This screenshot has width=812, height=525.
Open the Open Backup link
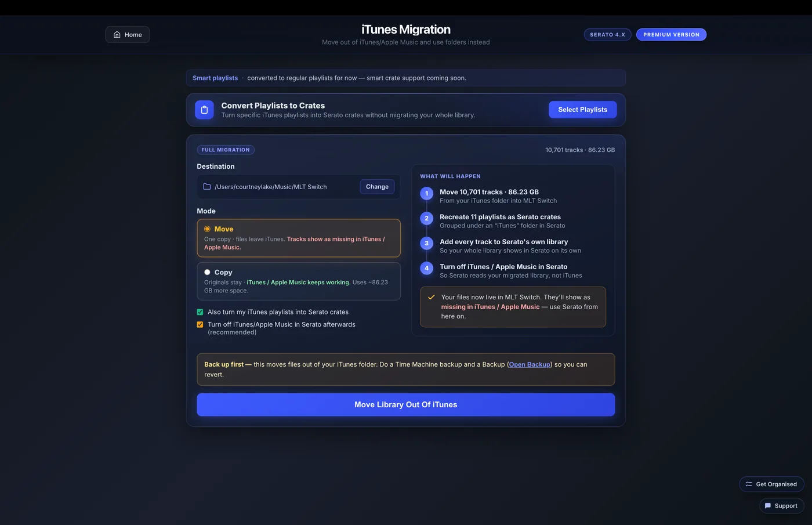[x=530, y=364]
